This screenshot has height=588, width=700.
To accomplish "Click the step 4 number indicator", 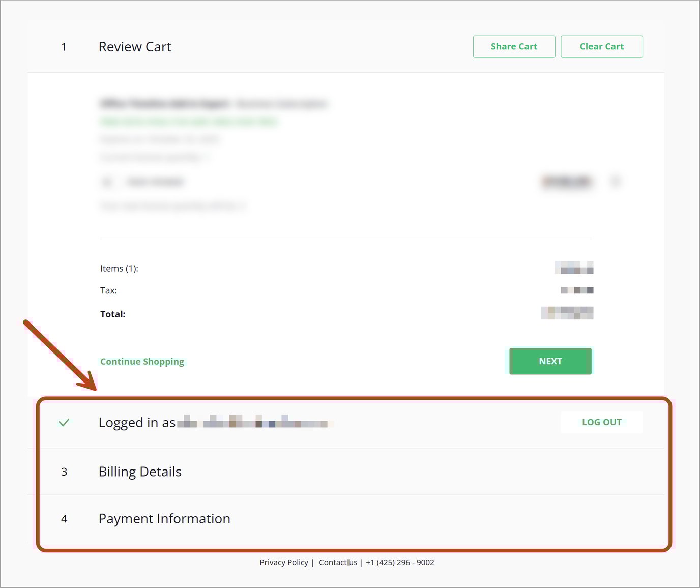I will [64, 519].
